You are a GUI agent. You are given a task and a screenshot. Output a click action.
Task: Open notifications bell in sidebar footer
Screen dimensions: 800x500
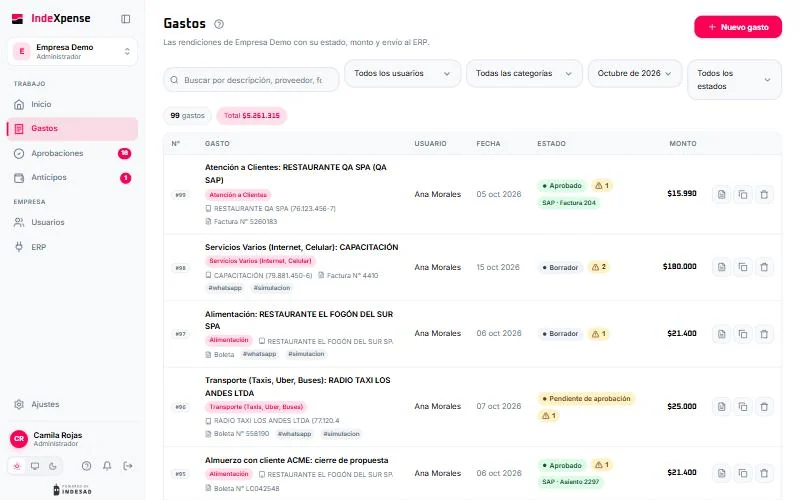pyautogui.click(x=107, y=466)
